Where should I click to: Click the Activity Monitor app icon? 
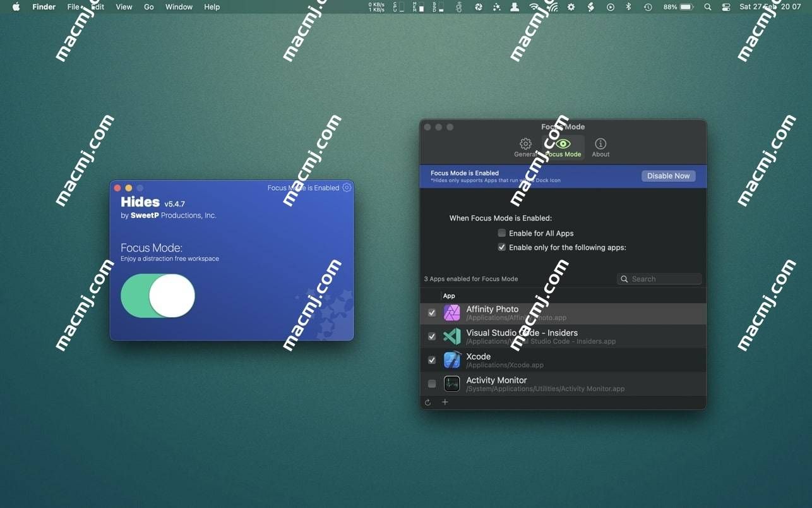coord(452,384)
